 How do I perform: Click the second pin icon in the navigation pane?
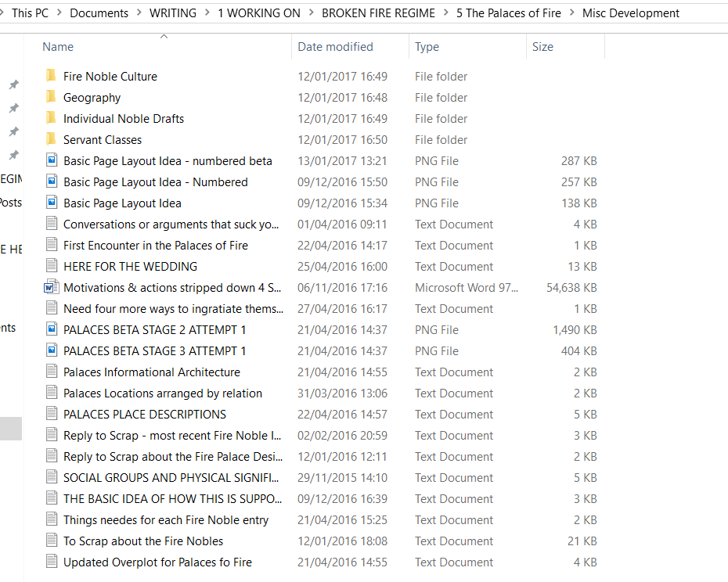click(x=14, y=108)
